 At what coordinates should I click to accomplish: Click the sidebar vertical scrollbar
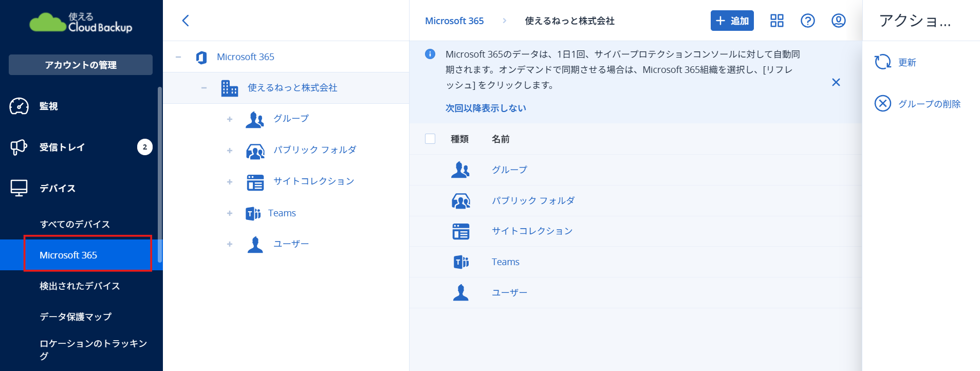point(160,175)
